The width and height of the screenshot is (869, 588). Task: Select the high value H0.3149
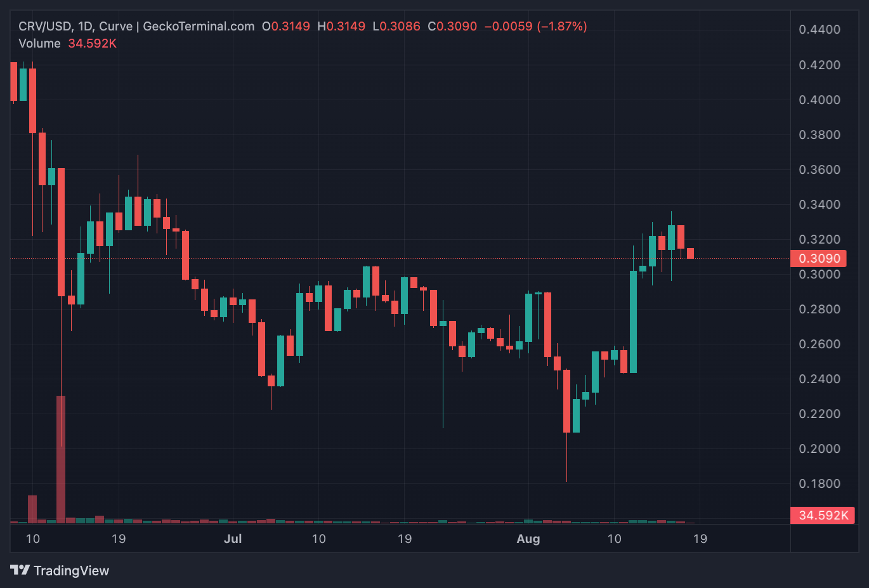point(341,26)
